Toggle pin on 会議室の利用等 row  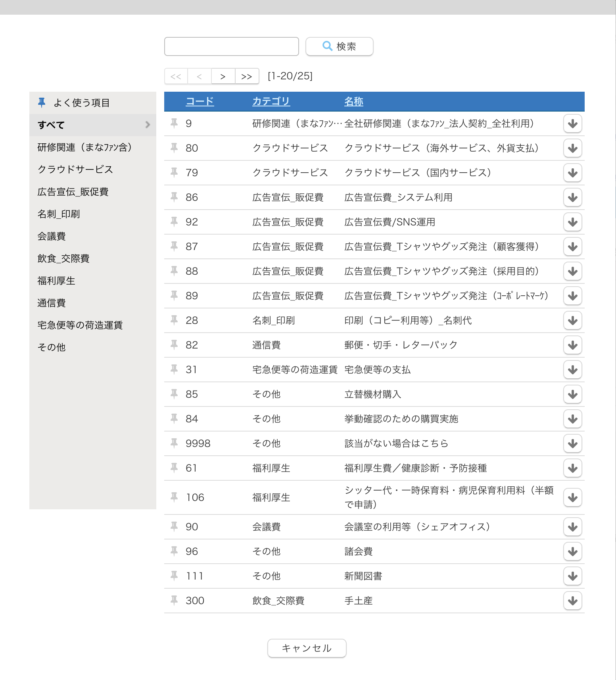(x=174, y=526)
